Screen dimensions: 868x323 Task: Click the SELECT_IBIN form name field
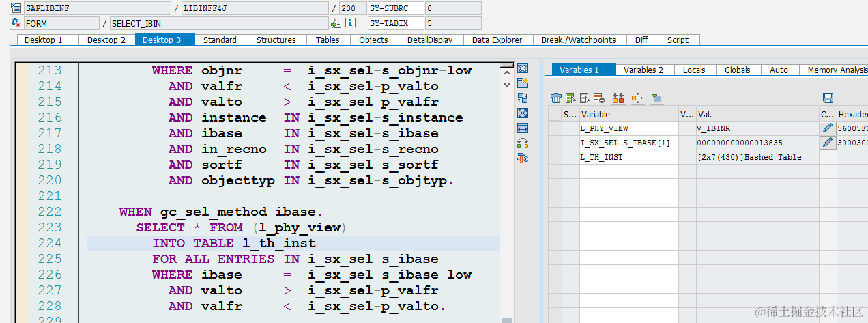tap(218, 23)
